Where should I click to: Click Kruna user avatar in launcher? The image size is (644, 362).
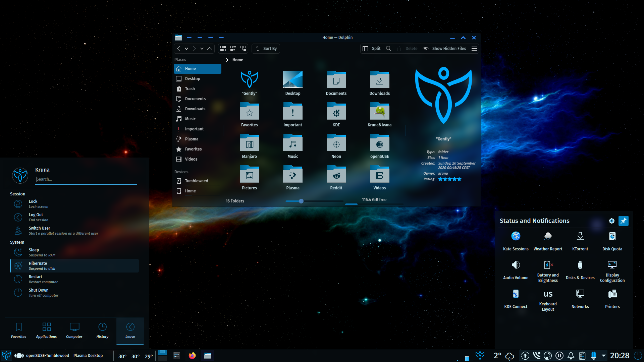pos(20,175)
